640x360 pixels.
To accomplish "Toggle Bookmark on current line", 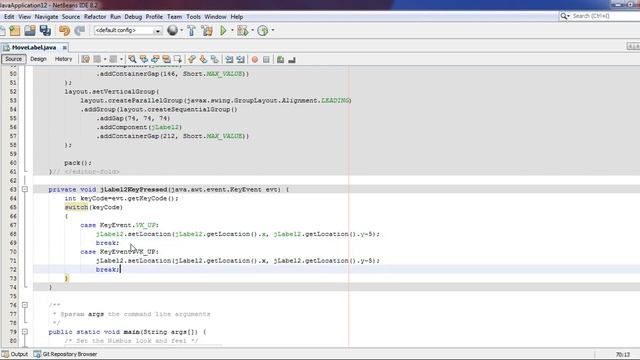I will pos(215,60).
